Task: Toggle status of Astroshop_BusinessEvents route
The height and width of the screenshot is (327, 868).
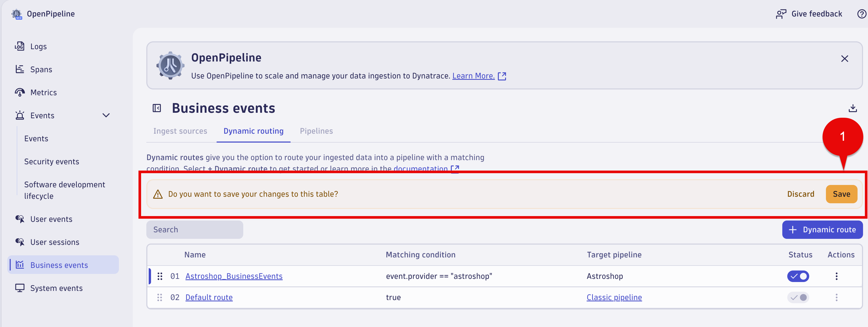Action: coord(798,276)
